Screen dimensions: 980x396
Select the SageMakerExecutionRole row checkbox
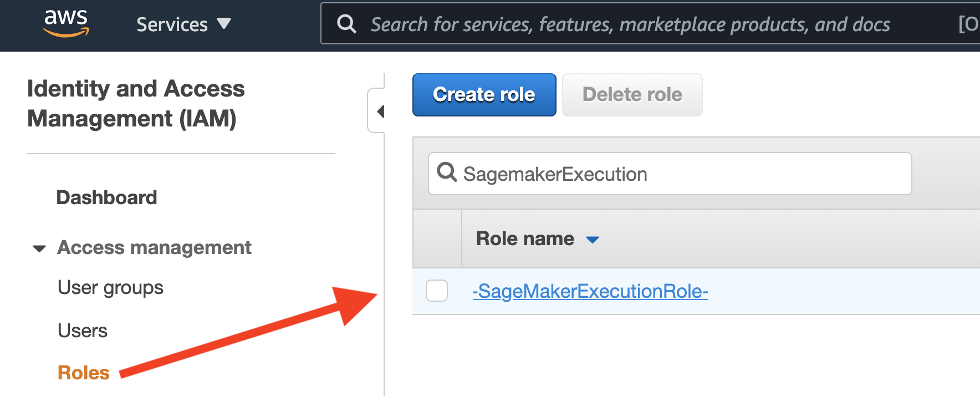(x=437, y=291)
